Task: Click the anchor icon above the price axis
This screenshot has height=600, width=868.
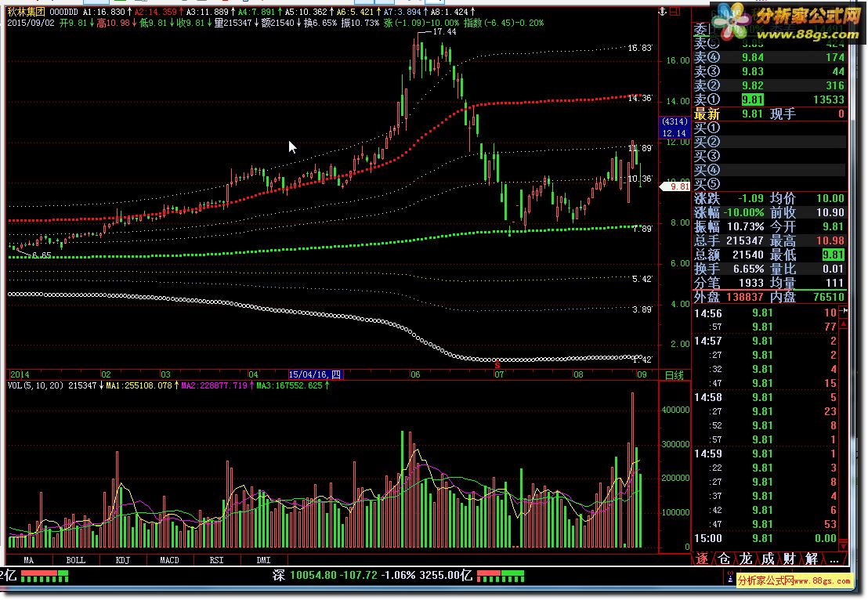Action: [662, 12]
